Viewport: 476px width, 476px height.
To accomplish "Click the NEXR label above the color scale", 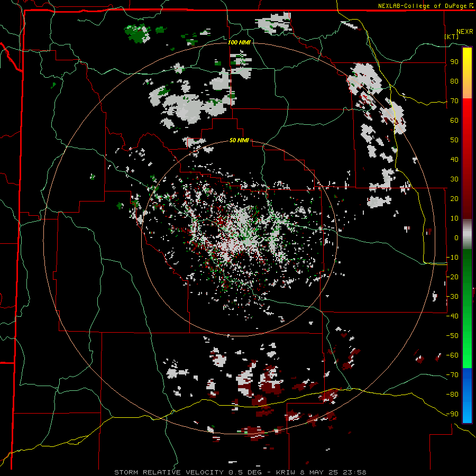I will (465, 32).
